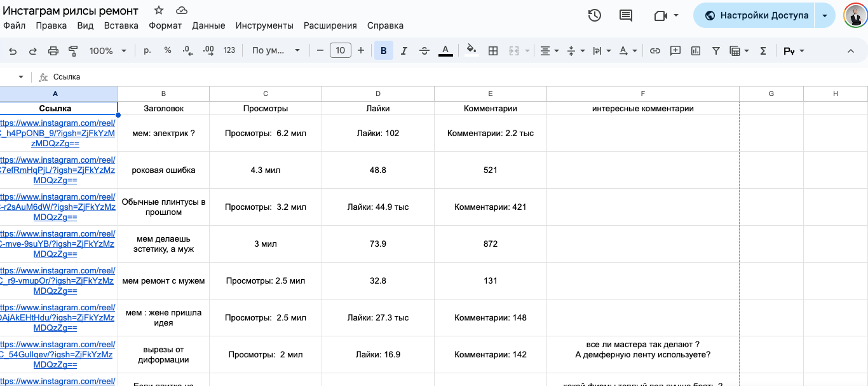Click the print icon in toolbar

(53, 51)
